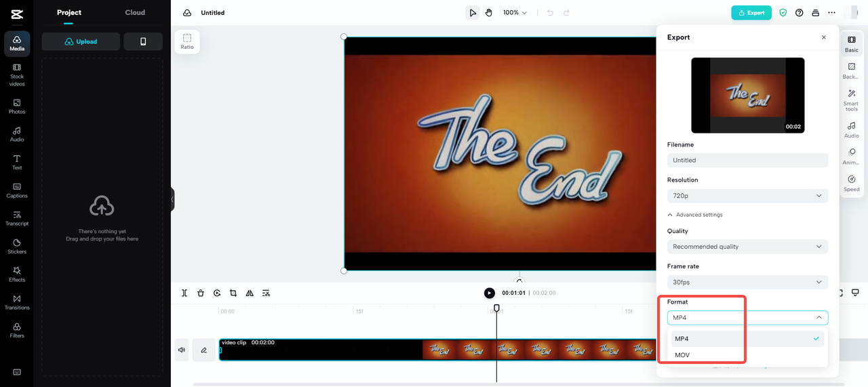This screenshot has width=868, height=387.
Task: Click the track edit pencil button
Action: pos(203,350)
